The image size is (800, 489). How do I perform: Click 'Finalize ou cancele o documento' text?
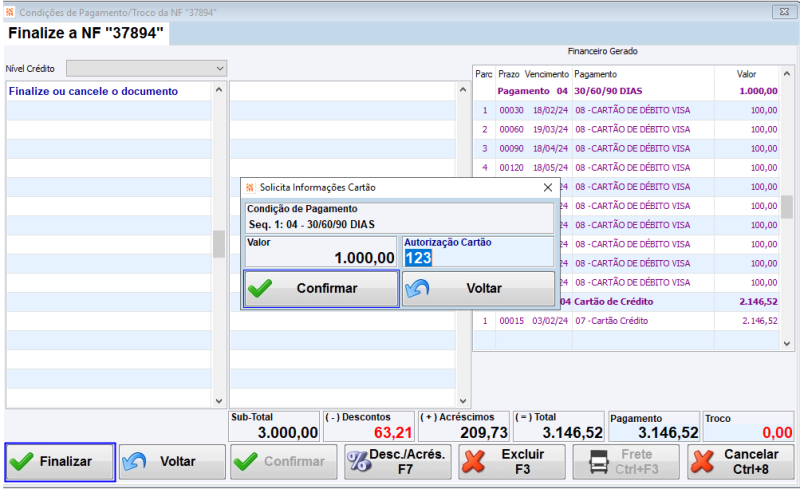tap(93, 91)
